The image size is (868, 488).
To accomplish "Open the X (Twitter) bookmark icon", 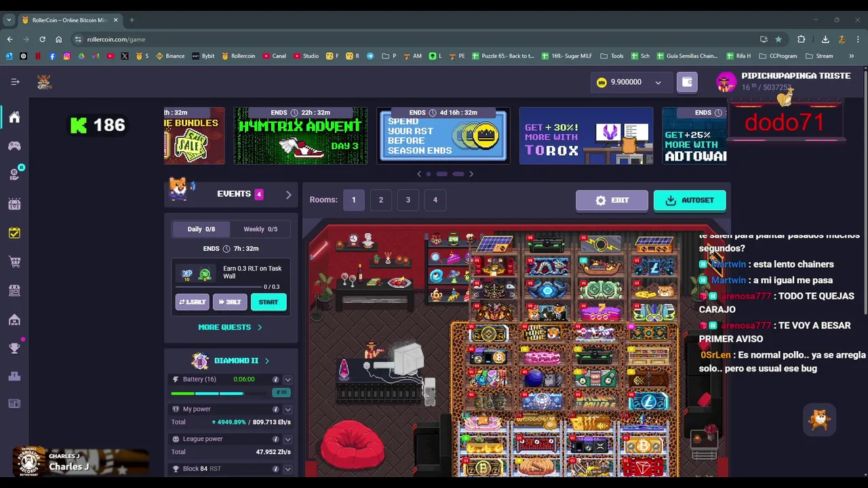I will [x=125, y=56].
